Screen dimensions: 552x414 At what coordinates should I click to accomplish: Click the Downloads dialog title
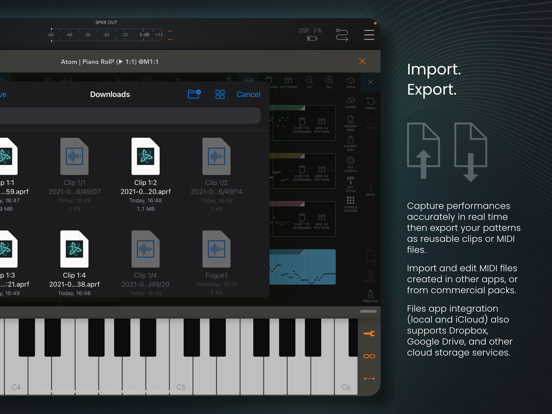(110, 94)
